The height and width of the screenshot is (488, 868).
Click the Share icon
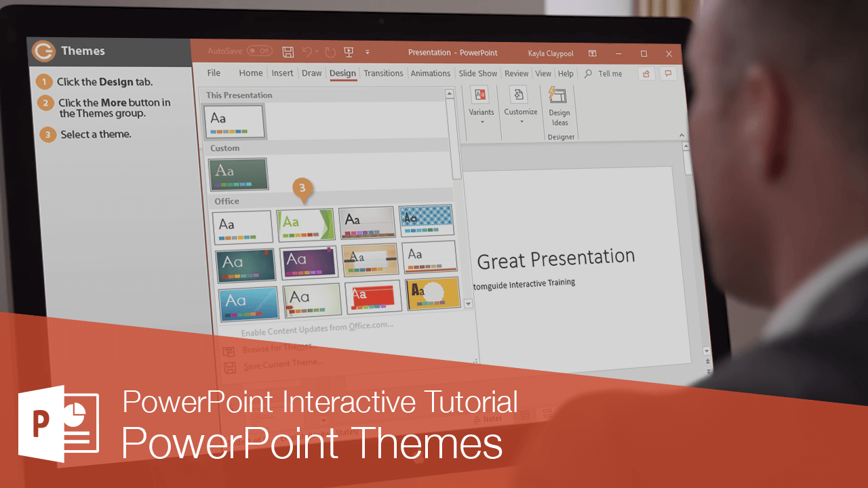coord(646,73)
